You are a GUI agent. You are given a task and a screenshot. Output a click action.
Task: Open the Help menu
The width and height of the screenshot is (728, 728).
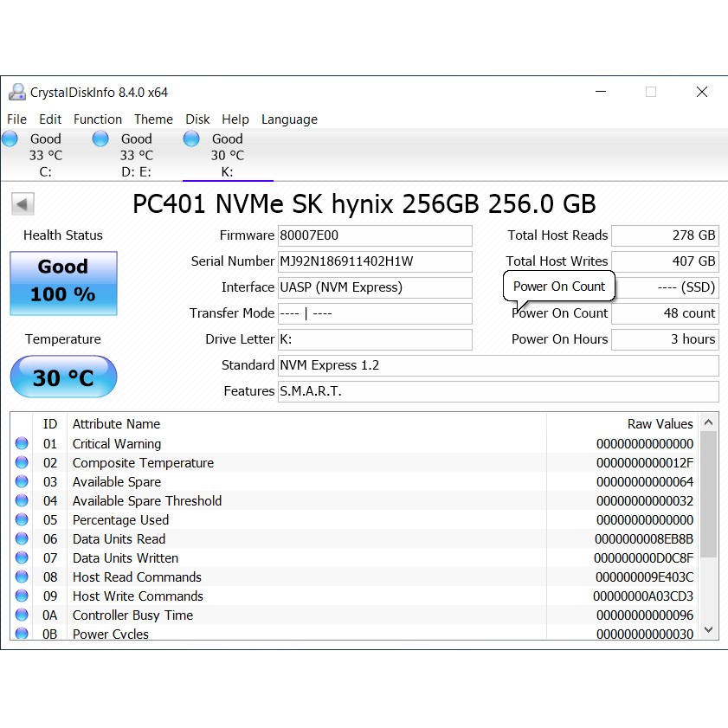pos(235,119)
